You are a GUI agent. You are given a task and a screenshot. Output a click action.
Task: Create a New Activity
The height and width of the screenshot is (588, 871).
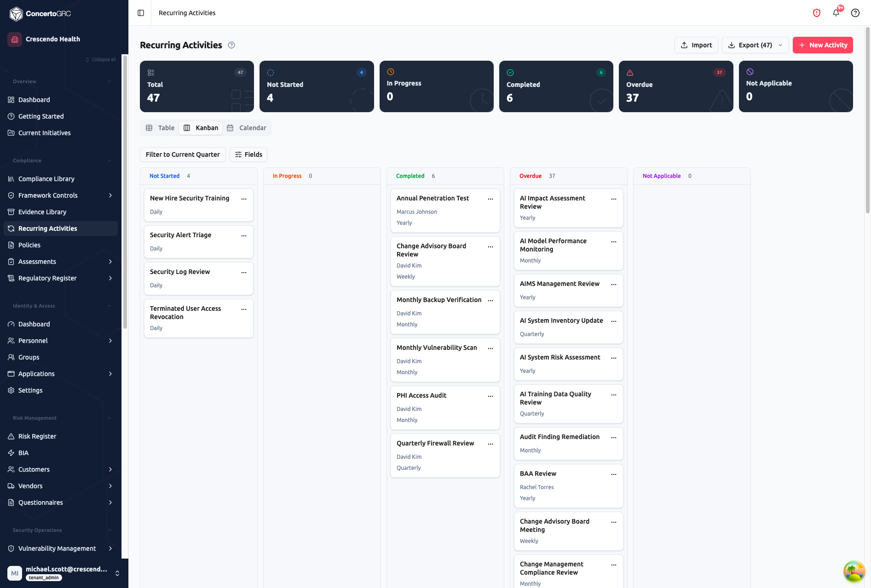823,45
